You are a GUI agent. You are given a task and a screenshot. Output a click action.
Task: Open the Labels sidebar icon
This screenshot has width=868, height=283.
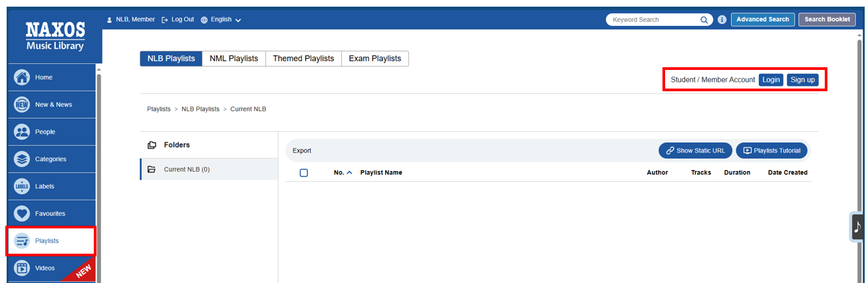(x=22, y=186)
